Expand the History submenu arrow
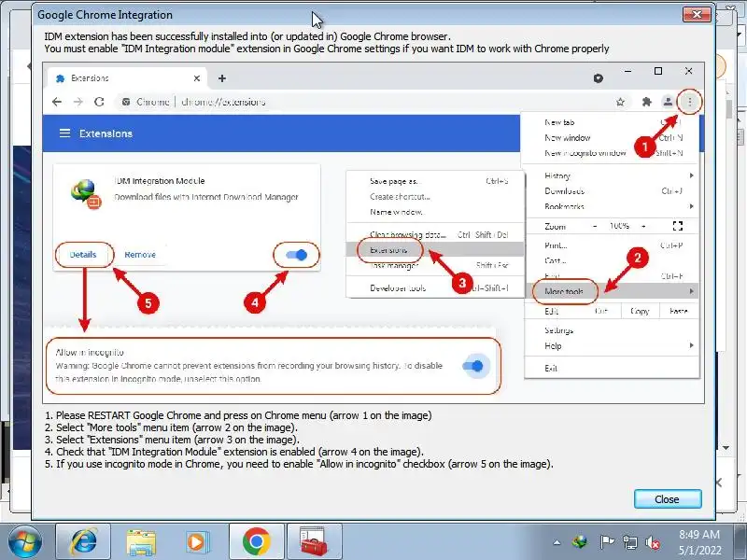This screenshot has width=747, height=560. click(691, 175)
